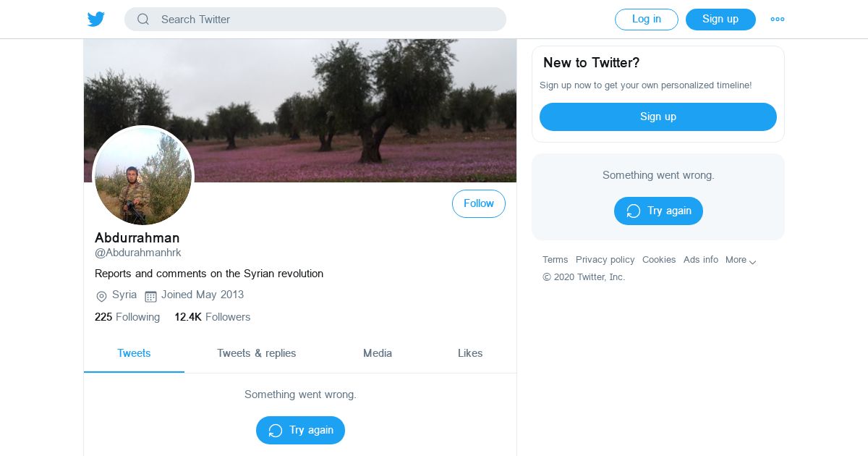Open Abdurrahman's profile picture

(143, 176)
